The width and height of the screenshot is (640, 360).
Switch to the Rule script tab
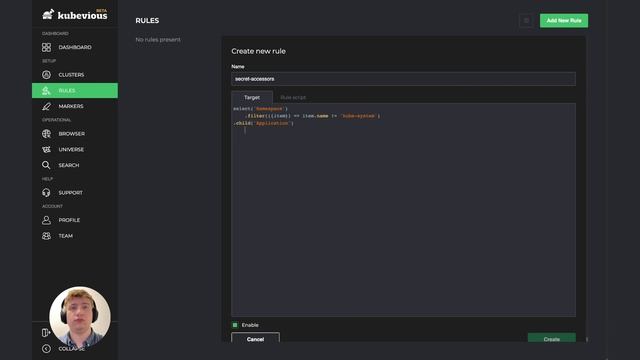[x=293, y=97]
